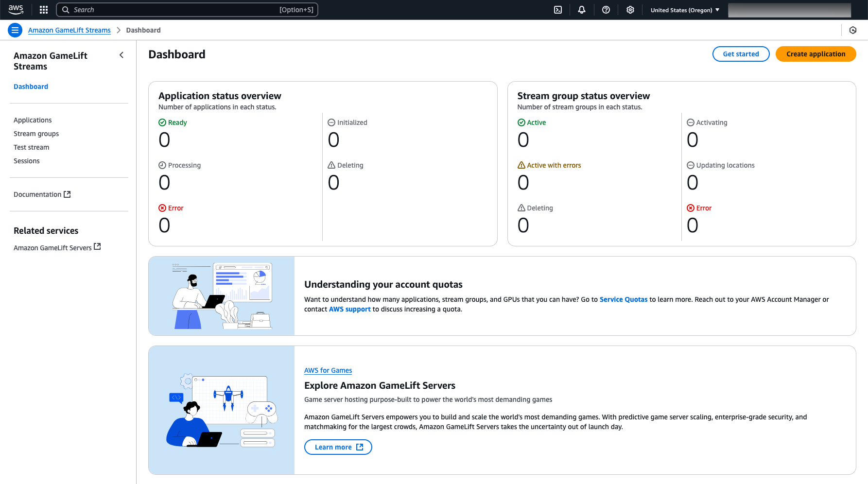Screen dimensions: 868x484
Task: Click the Active status checkmark icon
Action: (x=521, y=122)
